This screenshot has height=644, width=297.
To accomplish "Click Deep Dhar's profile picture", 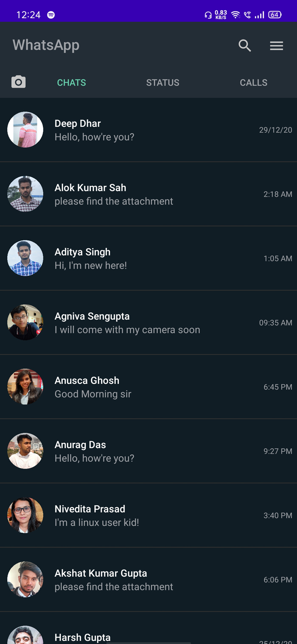I will 25,129.
